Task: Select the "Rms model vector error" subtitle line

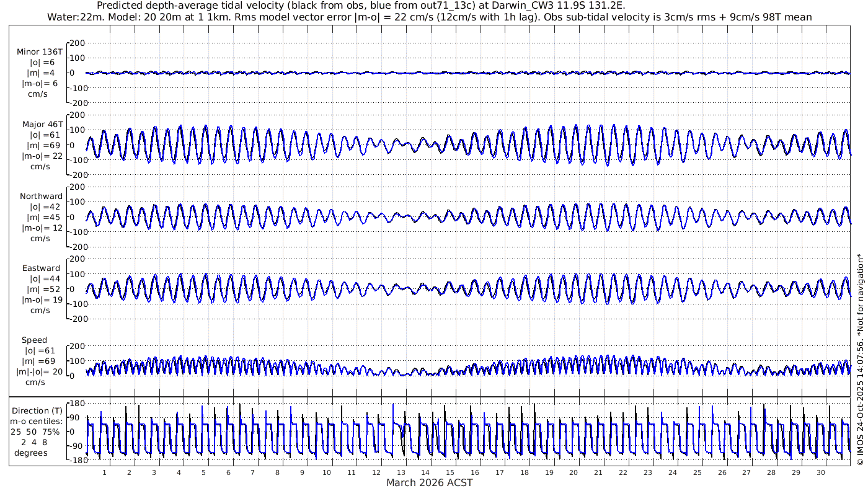Action: point(429,17)
